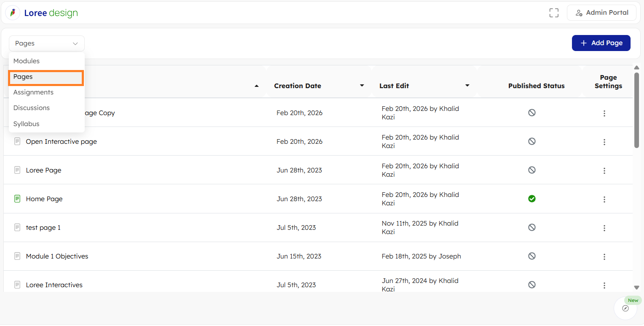This screenshot has height=326, width=644.
Task: Click the vertical scrollbar thumb
Action: [x=636, y=110]
